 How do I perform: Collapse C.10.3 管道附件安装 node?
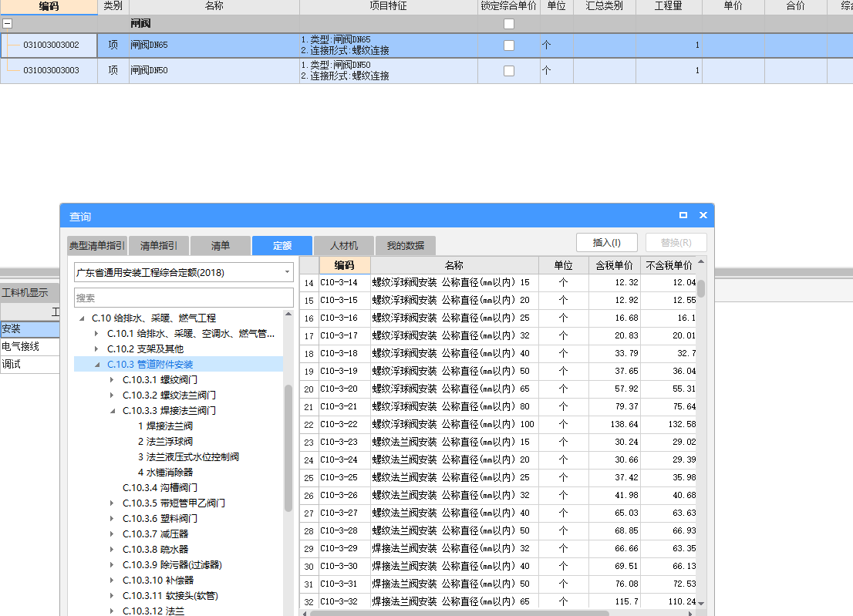point(97,364)
